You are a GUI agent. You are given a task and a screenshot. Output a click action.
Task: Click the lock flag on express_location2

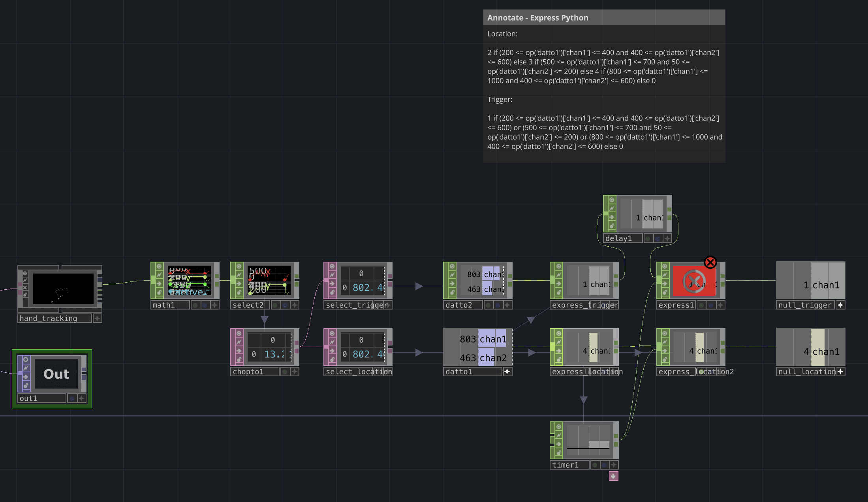pos(665,359)
